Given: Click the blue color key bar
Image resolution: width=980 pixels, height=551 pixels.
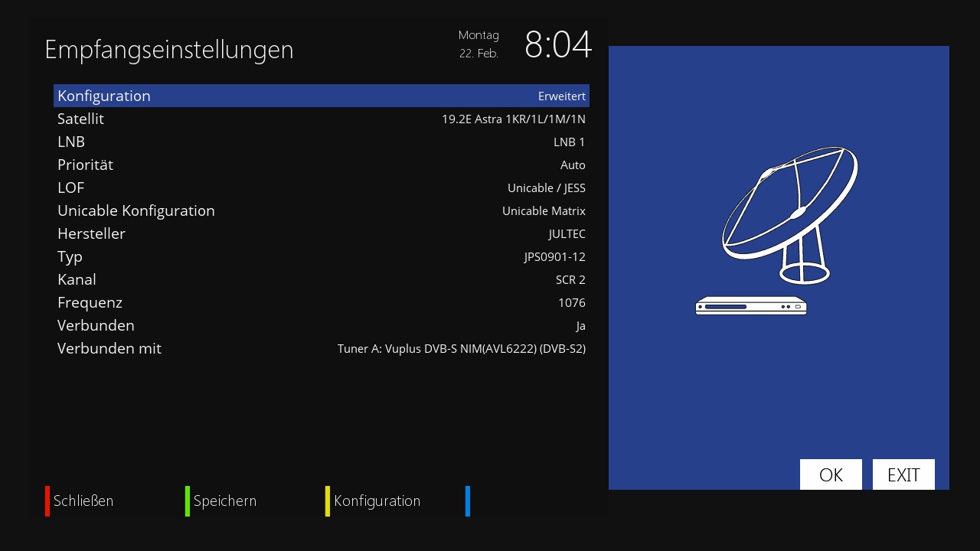Looking at the screenshot, I should point(468,501).
